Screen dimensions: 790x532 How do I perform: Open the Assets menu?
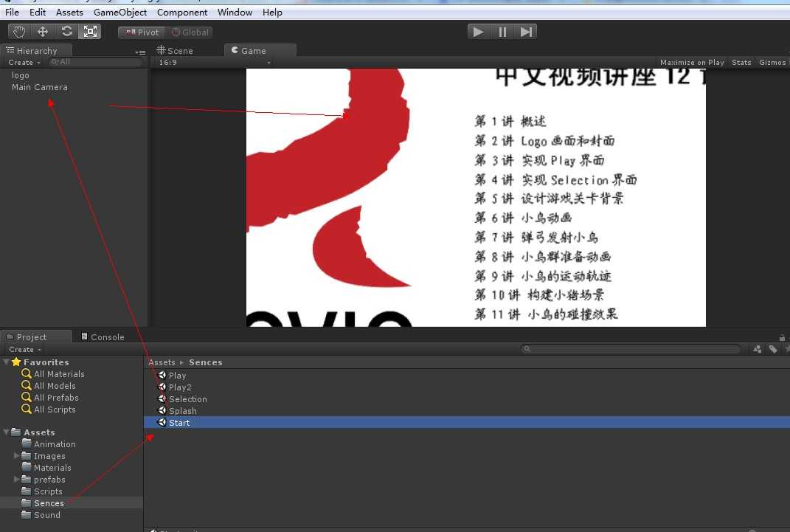pos(69,12)
